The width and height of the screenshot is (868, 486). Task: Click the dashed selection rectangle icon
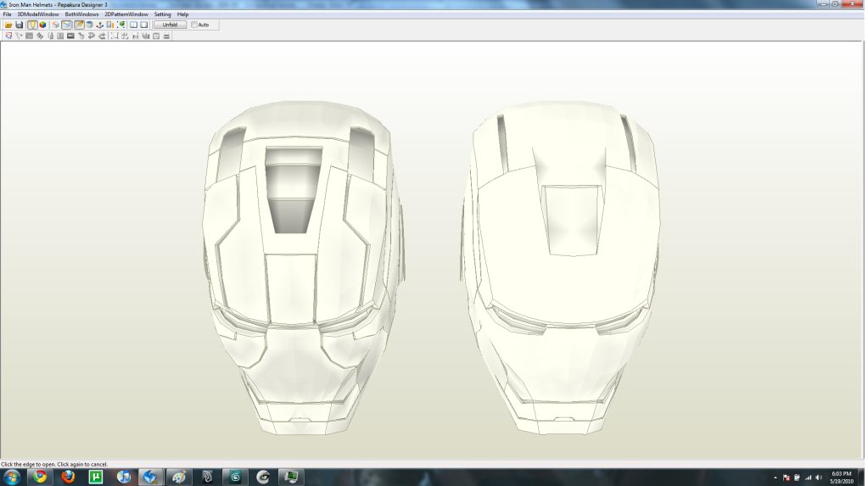click(115, 36)
